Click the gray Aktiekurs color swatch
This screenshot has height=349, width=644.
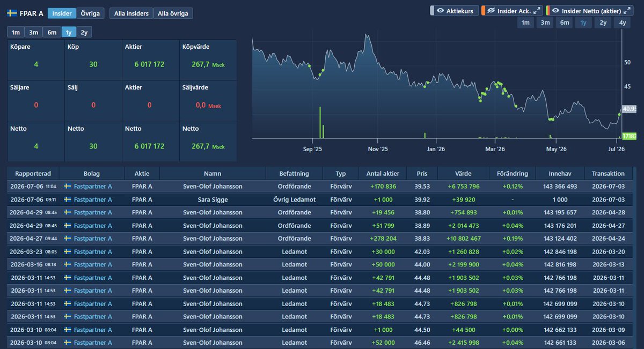432,11
